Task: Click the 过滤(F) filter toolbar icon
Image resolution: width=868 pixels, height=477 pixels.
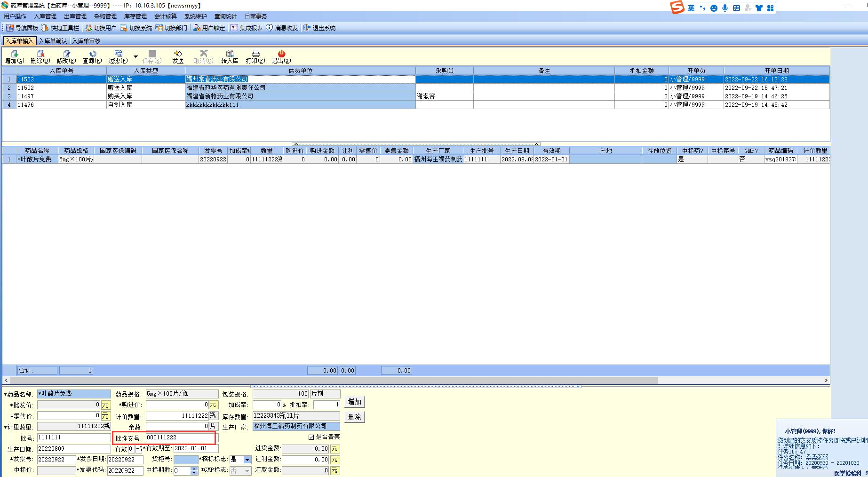Action: point(118,57)
